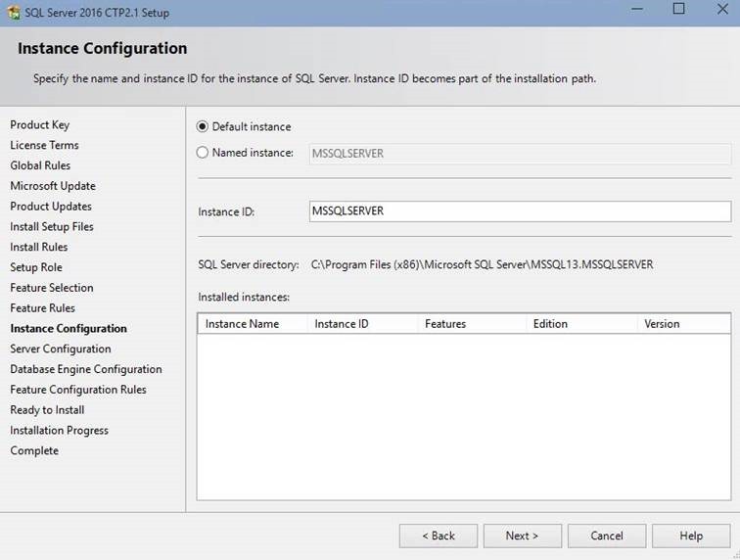Sort by the Instance ID column header

[x=362, y=324]
